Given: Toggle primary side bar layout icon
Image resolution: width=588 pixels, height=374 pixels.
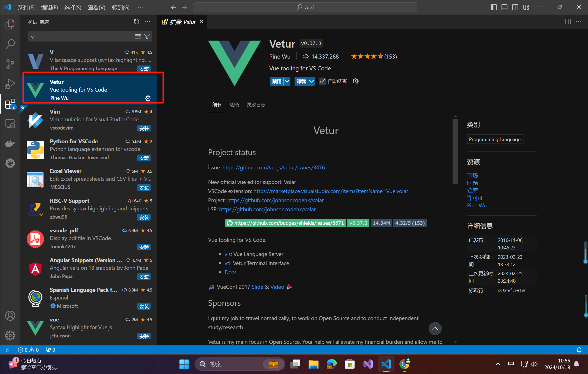Looking at the screenshot, I should (x=493, y=7).
